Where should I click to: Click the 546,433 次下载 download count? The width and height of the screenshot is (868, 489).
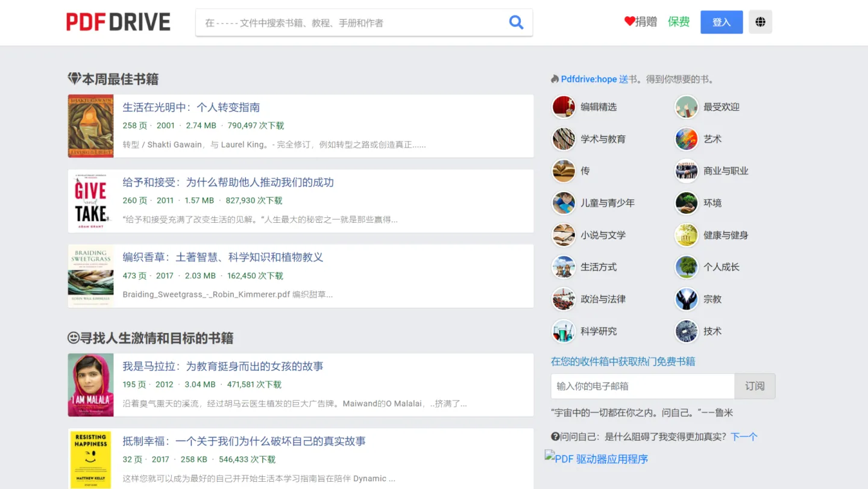(x=247, y=459)
